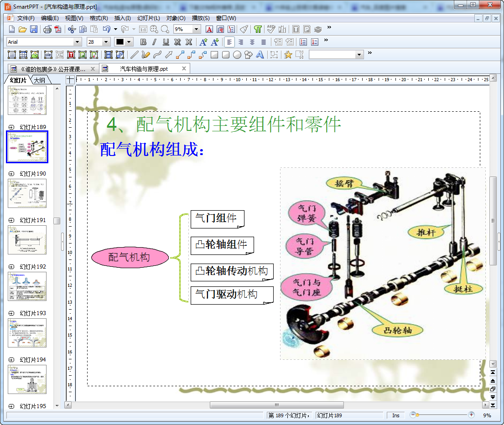The width and height of the screenshot is (504, 425).
Task: Insert an OLE object frame
Action: point(48,55)
